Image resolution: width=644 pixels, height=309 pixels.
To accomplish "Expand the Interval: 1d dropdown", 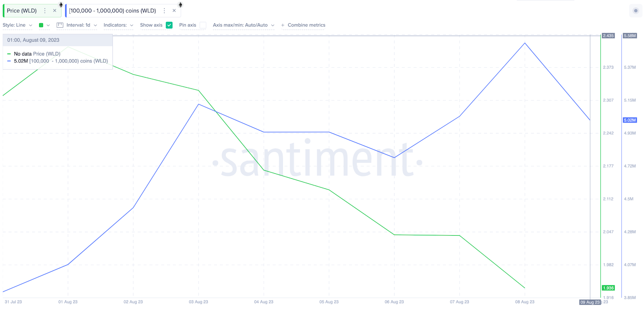I will click(82, 25).
